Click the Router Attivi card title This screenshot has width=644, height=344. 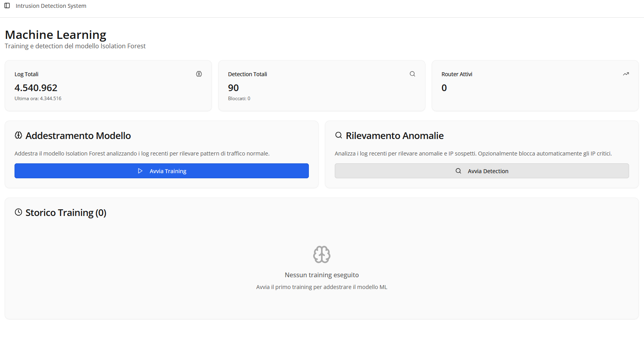[x=457, y=74]
